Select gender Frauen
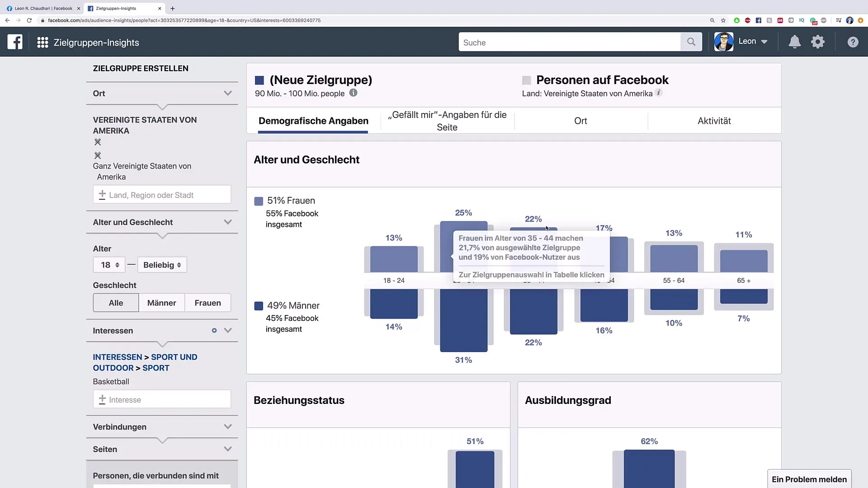The width and height of the screenshot is (868, 488). point(208,303)
